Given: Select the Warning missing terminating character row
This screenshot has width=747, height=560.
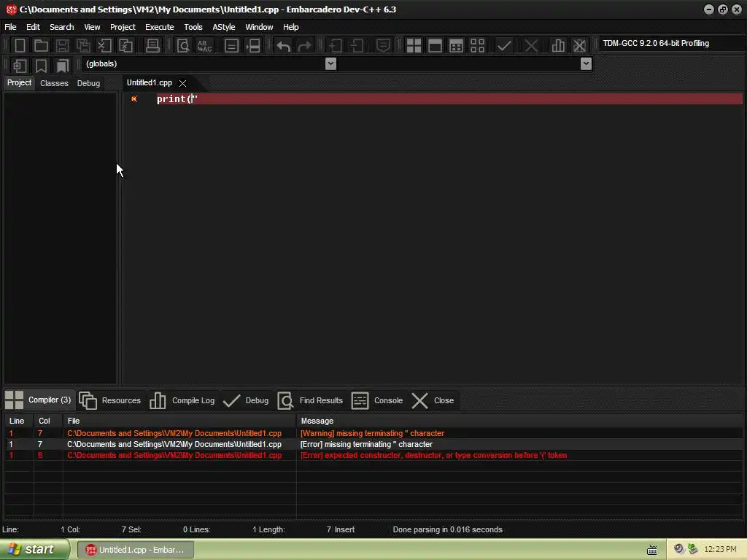Looking at the screenshot, I should 373,433.
